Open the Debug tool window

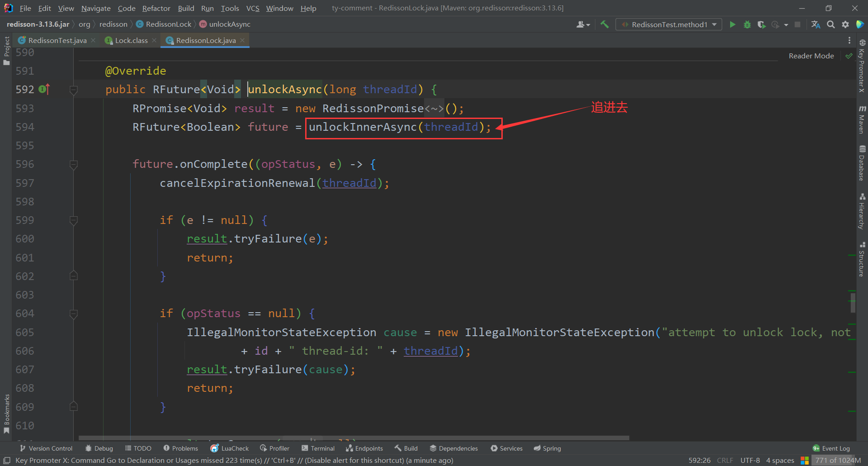tap(99, 448)
